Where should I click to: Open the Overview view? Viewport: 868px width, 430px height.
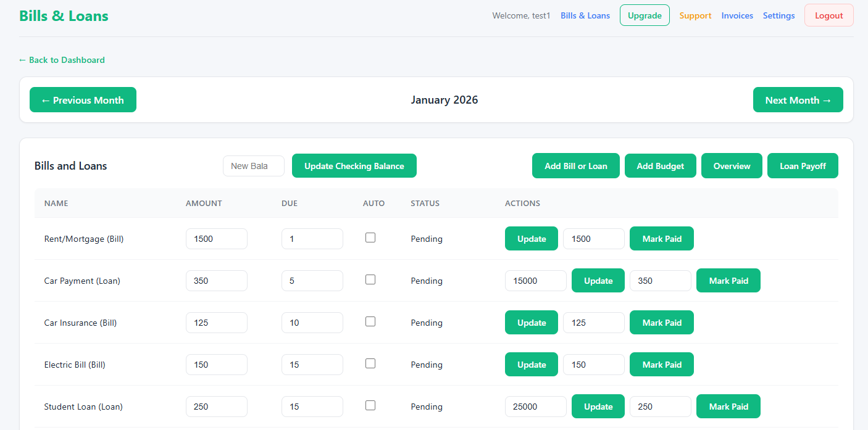click(732, 165)
